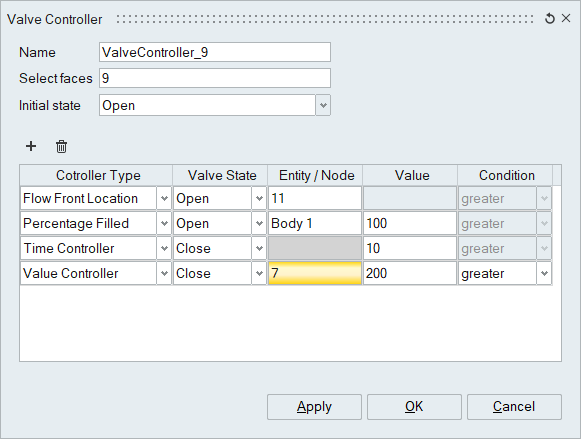Open valve state dropdown for Value Controller row
581x439 pixels.
259,273
